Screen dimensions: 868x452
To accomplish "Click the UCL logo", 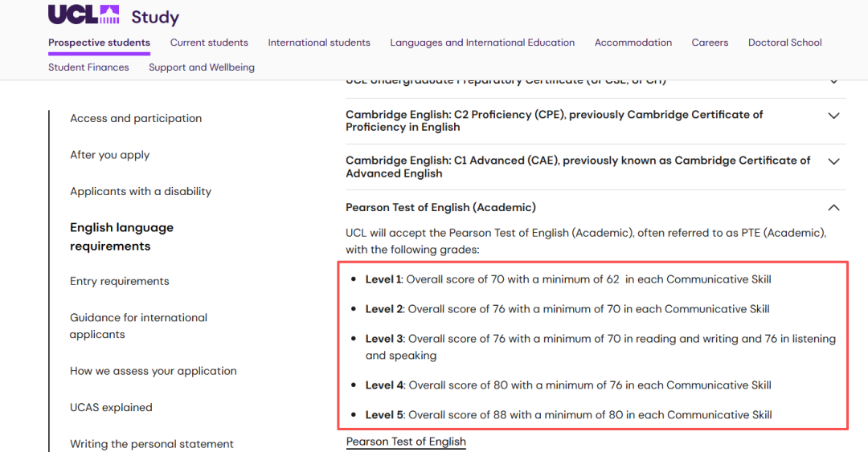I will click(84, 14).
